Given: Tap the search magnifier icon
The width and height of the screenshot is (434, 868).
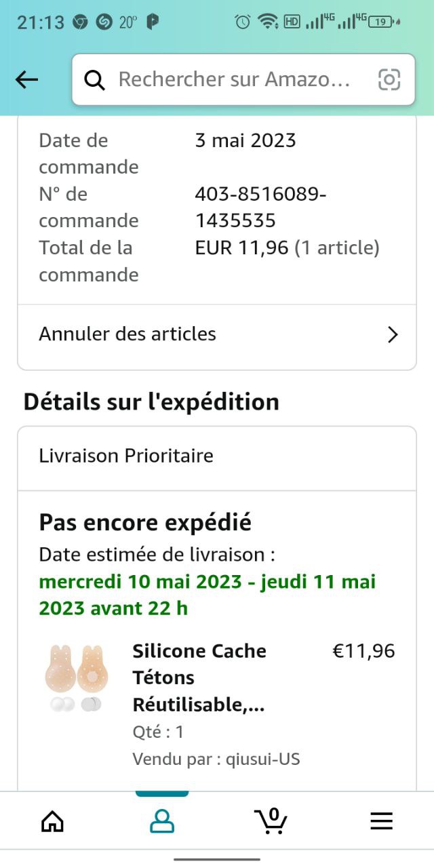Looking at the screenshot, I should 95,80.
